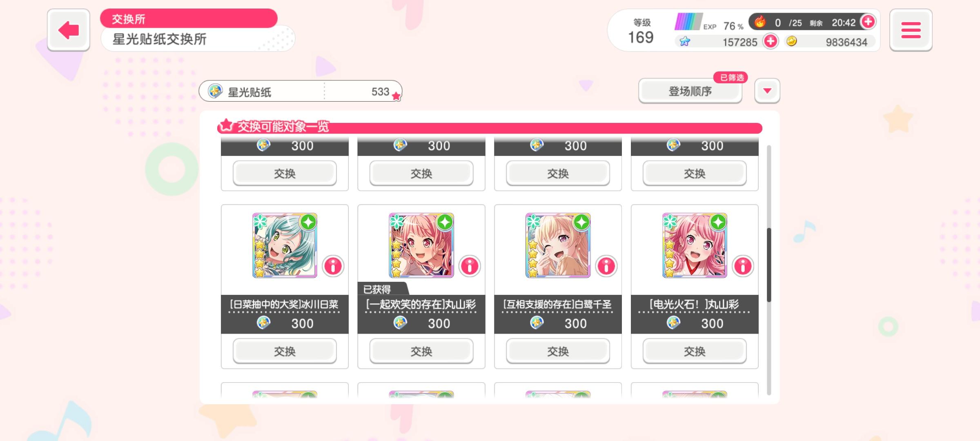Select the 白鹭千圣 card thumbnail
Screen dimensions: 980x441
click(x=558, y=245)
